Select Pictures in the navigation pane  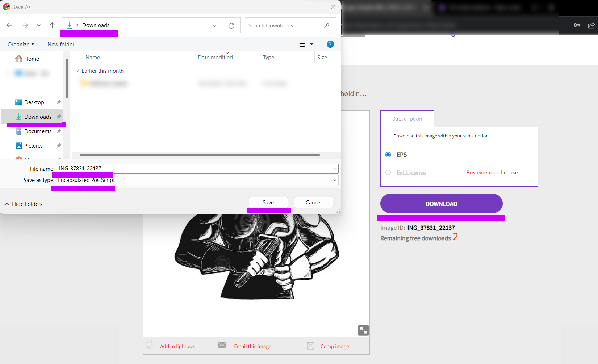click(x=29, y=146)
